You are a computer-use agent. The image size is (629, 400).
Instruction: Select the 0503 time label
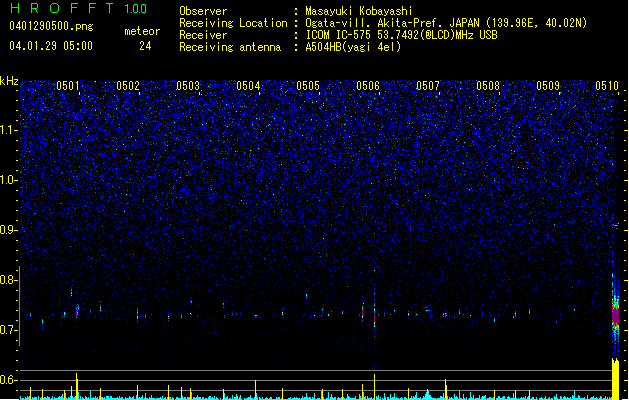click(x=188, y=86)
